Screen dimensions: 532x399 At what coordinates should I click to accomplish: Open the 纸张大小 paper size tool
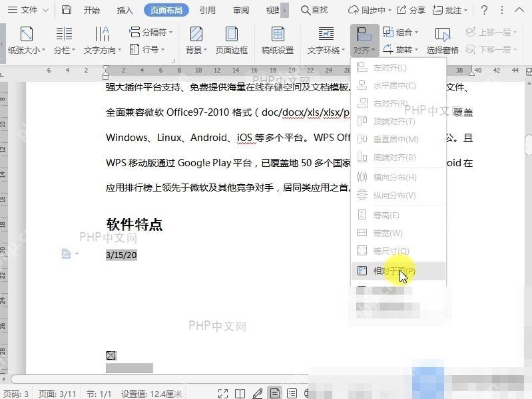(27, 41)
